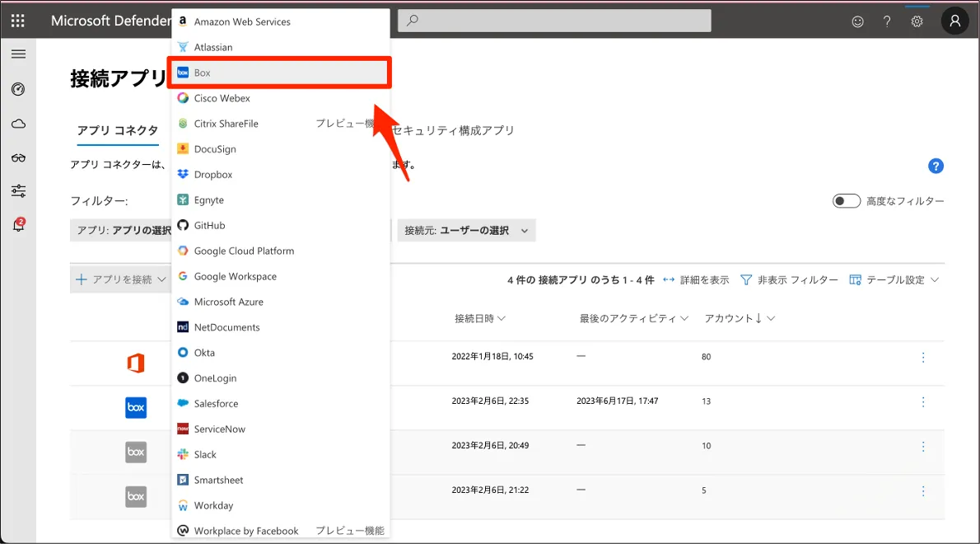Open the app launcher waffle icon
The image size is (980, 544).
tap(17, 21)
